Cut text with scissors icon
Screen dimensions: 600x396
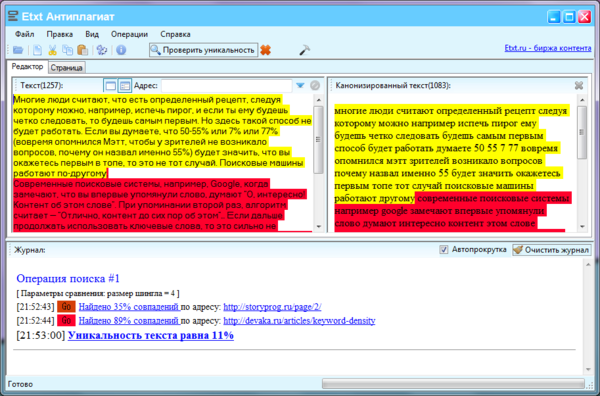[x=52, y=50]
